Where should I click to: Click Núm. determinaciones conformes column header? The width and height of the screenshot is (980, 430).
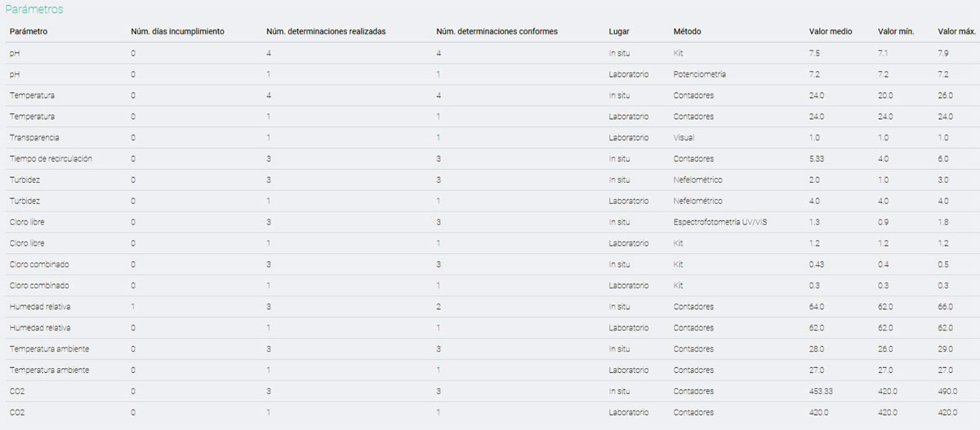coord(497,32)
